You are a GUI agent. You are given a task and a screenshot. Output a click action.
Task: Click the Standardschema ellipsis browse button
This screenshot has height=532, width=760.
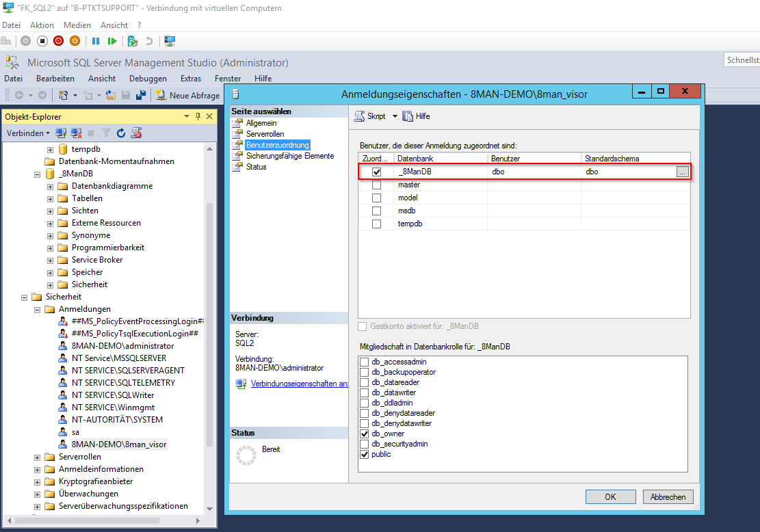click(x=682, y=172)
